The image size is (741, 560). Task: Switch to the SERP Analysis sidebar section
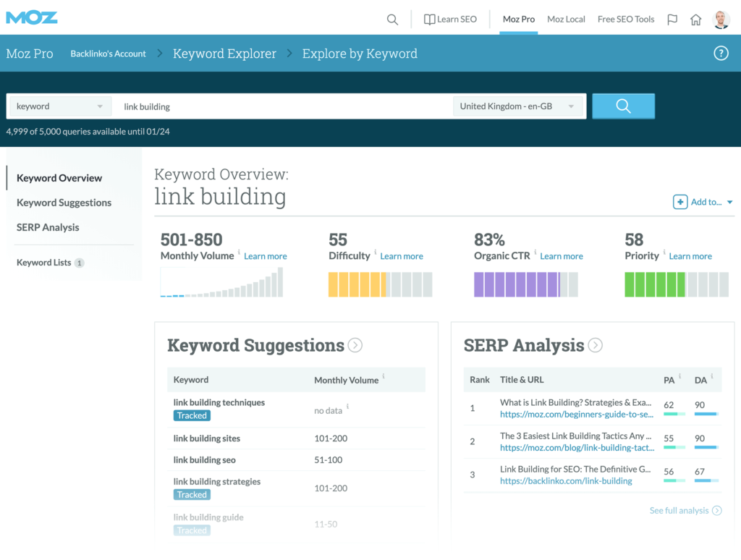[x=48, y=226]
